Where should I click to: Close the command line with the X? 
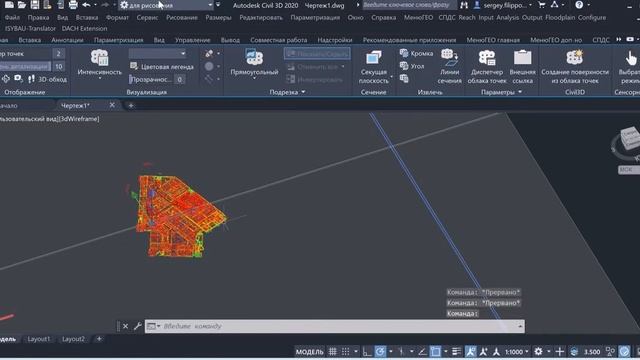[x=125, y=326]
